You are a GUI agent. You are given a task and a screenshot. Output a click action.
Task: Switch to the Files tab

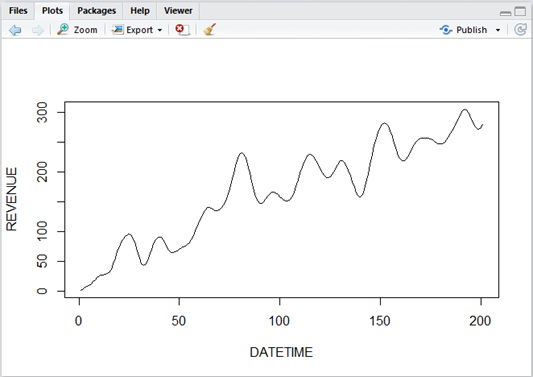(x=18, y=11)
